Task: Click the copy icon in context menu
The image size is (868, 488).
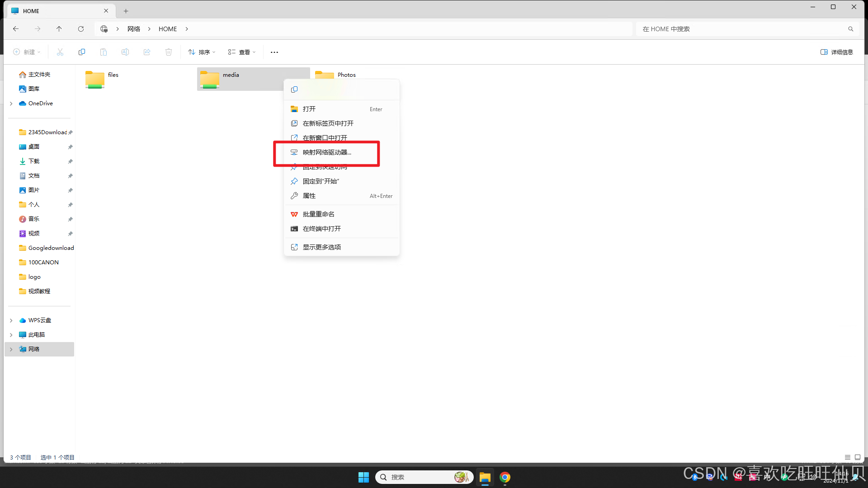Action: pyautogui.click(x=294, y=89)
